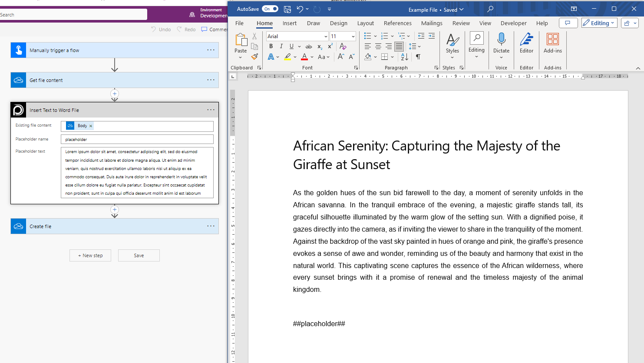Open the font size dropdown
The height and width of the screenshot is (363, 644).
pyautogui.click(x=353, y=36)
